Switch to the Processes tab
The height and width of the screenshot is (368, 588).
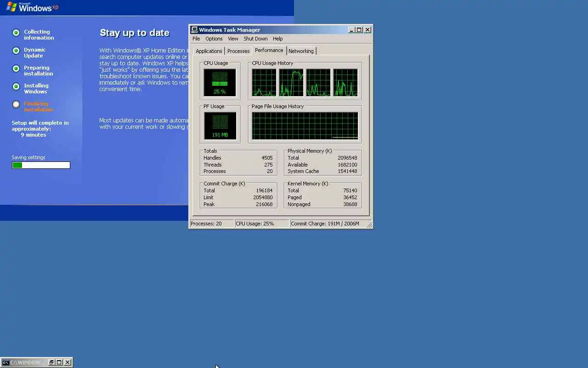click(238, 51)
